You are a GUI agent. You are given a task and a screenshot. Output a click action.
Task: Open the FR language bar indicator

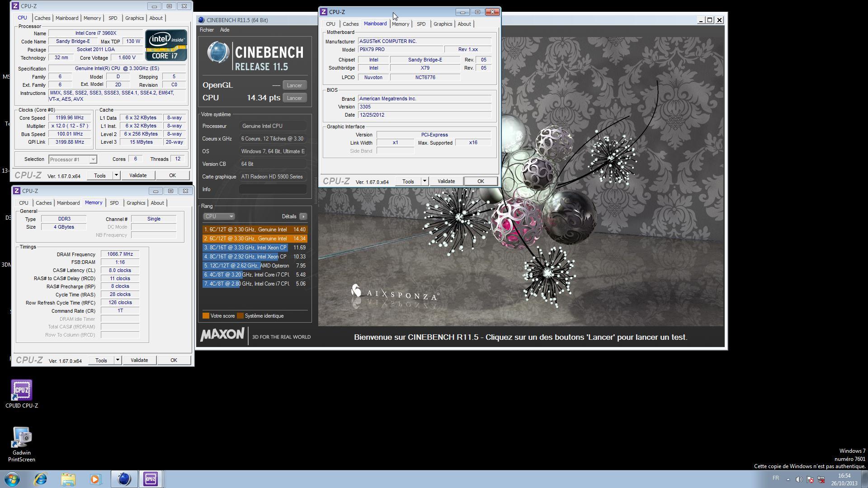[x=776, y=478]
